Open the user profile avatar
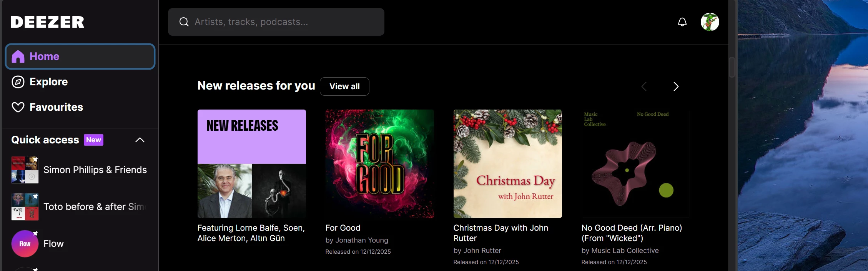This screenshot has height=271, width=868. (x=710, y=22)
